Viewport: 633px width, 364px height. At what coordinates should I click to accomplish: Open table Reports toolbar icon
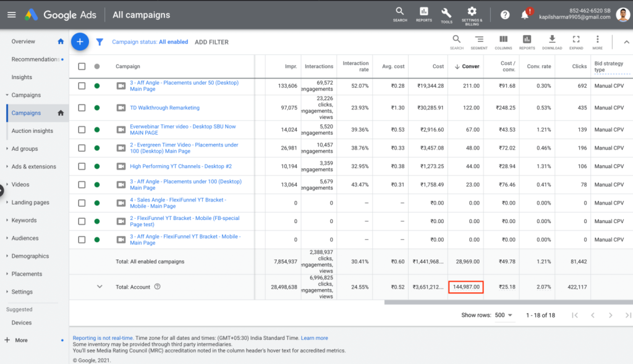coord(527,42)
